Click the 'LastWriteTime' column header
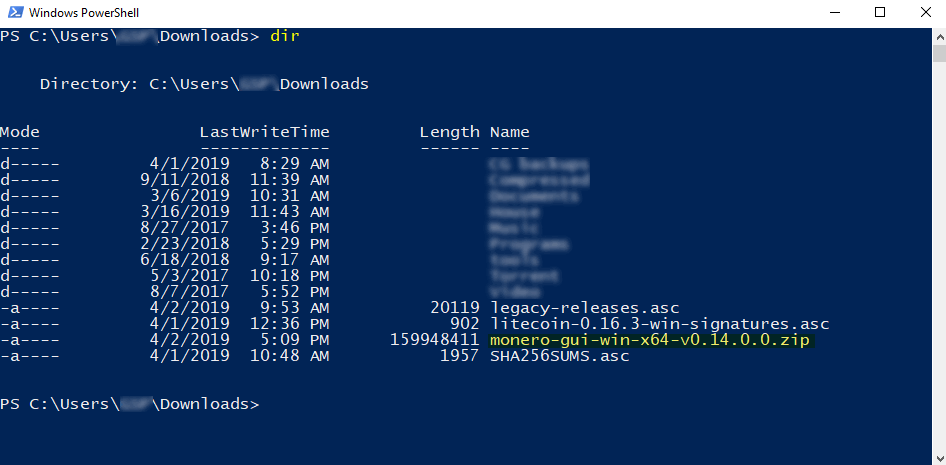Viewport: 946px width, 465px height. click(265, 132)
